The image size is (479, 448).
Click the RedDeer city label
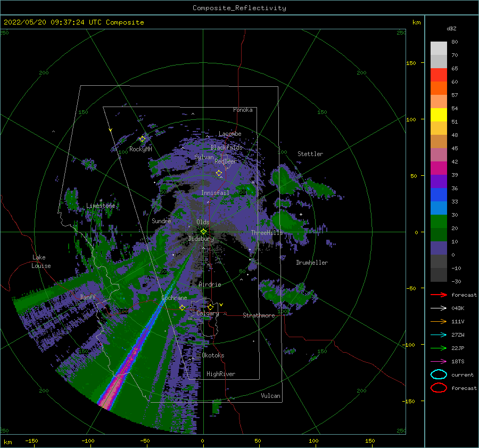226,161
